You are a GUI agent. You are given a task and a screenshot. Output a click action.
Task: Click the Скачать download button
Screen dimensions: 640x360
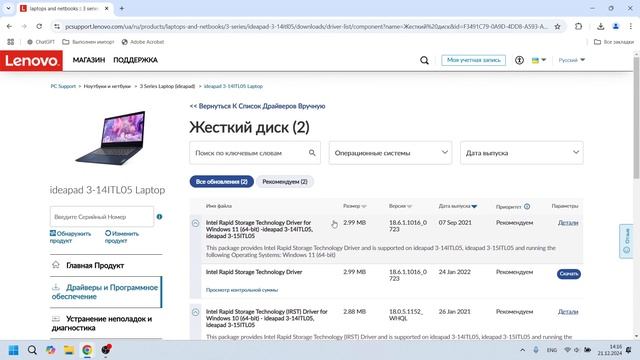(x=569, y=274)
